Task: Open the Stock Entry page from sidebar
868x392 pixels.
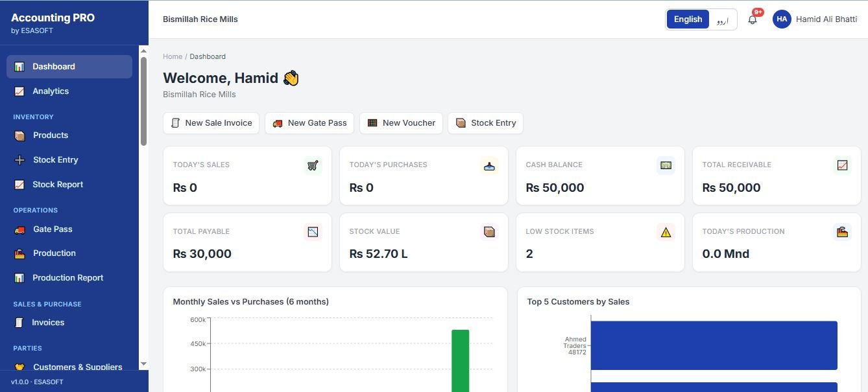Action: point(69,160)
